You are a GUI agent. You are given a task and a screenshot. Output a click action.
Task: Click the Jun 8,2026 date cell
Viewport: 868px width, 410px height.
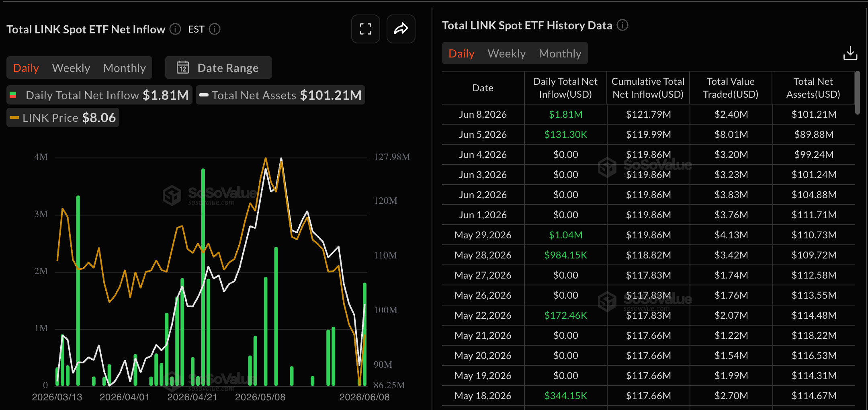point(483,114)
